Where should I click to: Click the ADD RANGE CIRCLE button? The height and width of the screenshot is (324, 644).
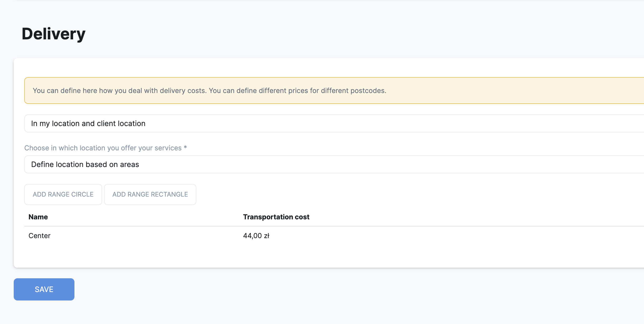(x=63, y=195)
